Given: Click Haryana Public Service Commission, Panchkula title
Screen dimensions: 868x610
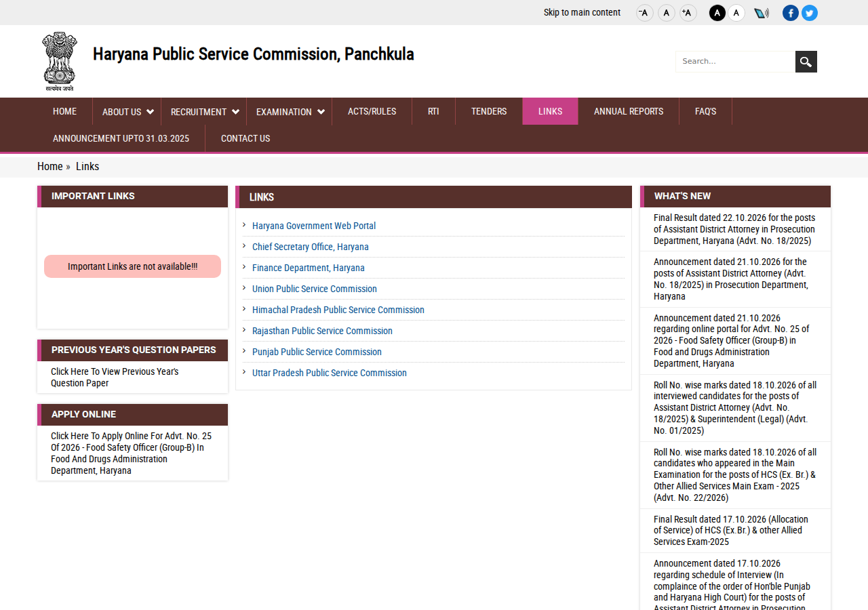Looking at the screenshot, I should (254, 54).
